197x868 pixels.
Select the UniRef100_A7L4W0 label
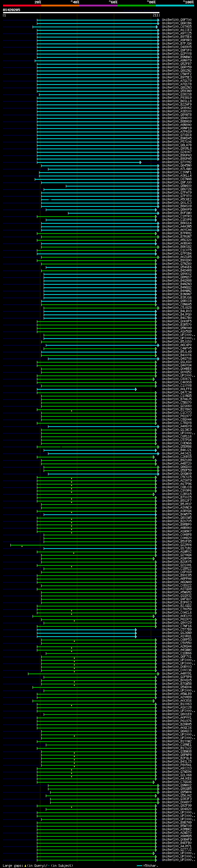point(177,169)
